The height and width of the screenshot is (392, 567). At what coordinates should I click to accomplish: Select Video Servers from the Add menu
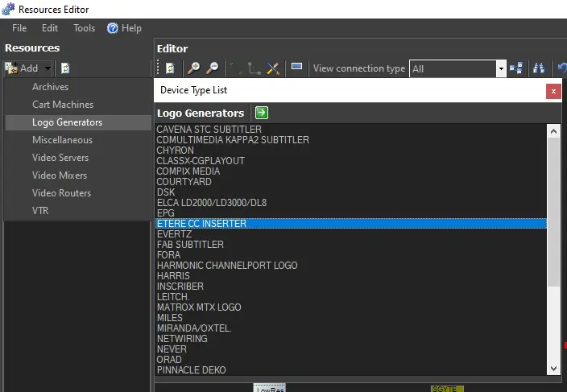60,158
